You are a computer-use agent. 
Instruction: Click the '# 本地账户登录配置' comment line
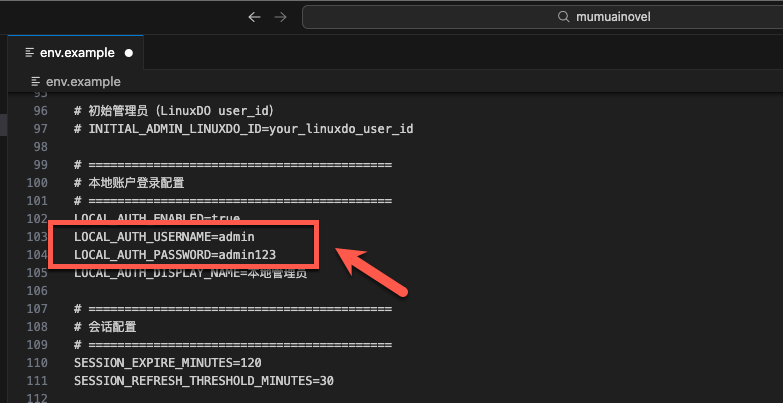[x=129, y=182]
